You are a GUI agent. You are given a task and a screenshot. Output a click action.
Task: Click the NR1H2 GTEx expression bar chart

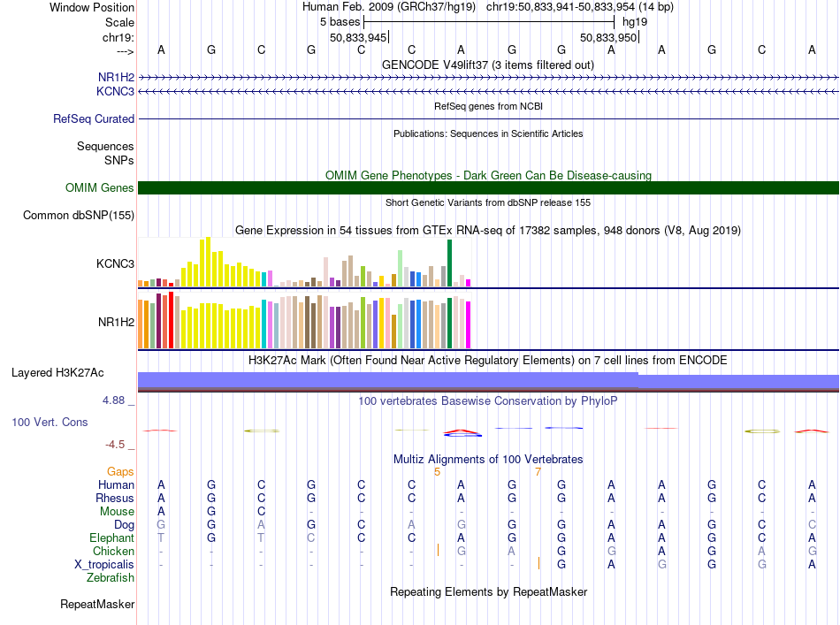tap(304, 320)
